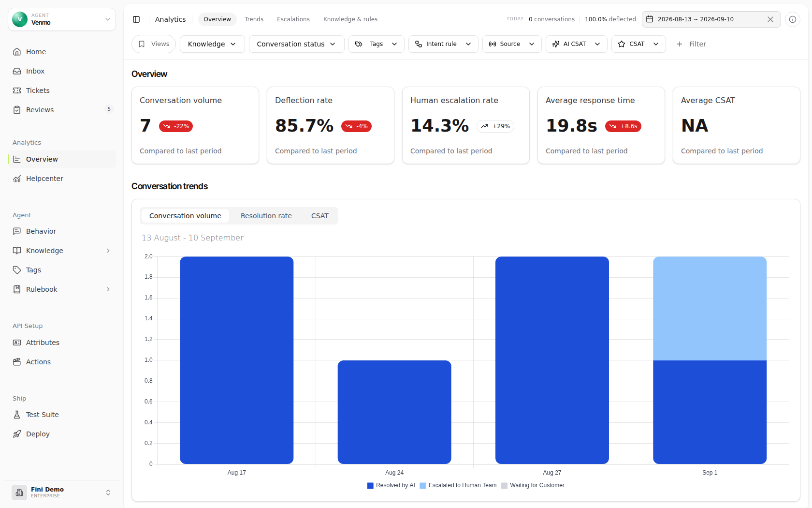Open the Tags filter dropdown
The width and height of the screenshot is (812, 508).
(376, 44)
